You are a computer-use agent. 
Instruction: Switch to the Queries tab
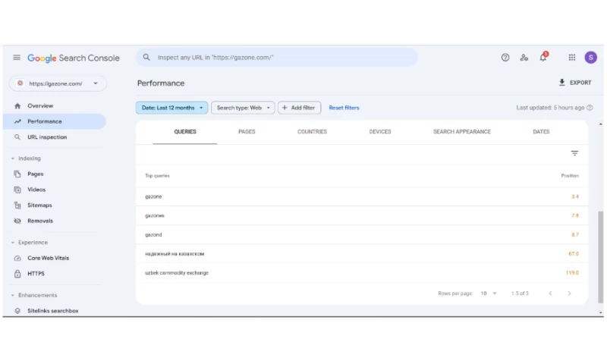(x=185, y=132)
